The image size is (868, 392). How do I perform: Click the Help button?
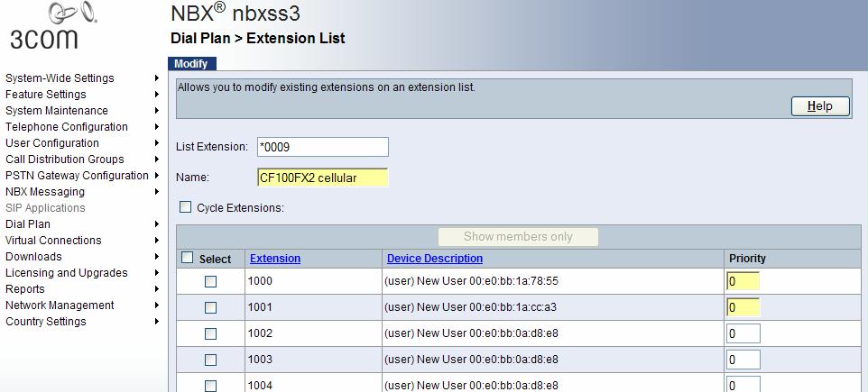click(x=820, y=106)
